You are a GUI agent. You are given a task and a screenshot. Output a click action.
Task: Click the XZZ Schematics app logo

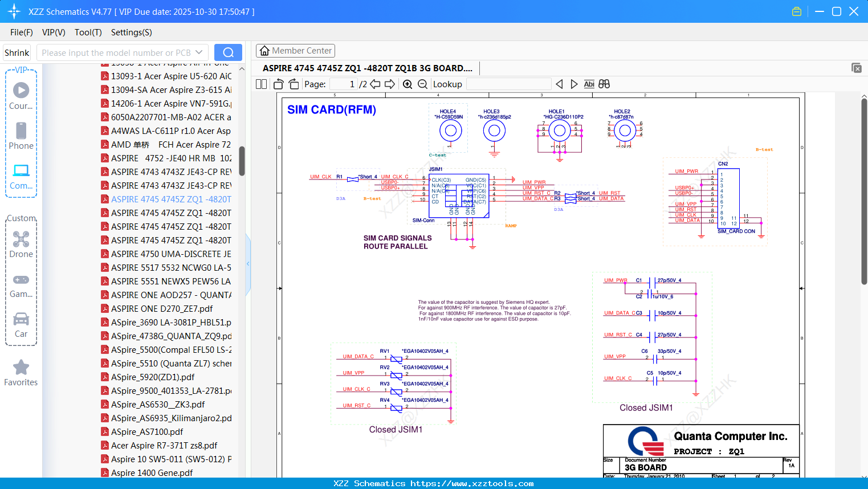click(14, 11)
